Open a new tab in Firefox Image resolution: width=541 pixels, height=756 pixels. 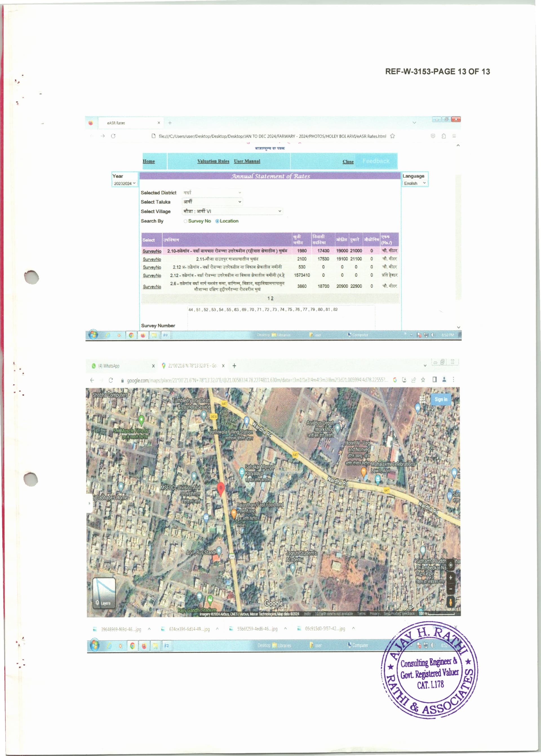(170, 123)
